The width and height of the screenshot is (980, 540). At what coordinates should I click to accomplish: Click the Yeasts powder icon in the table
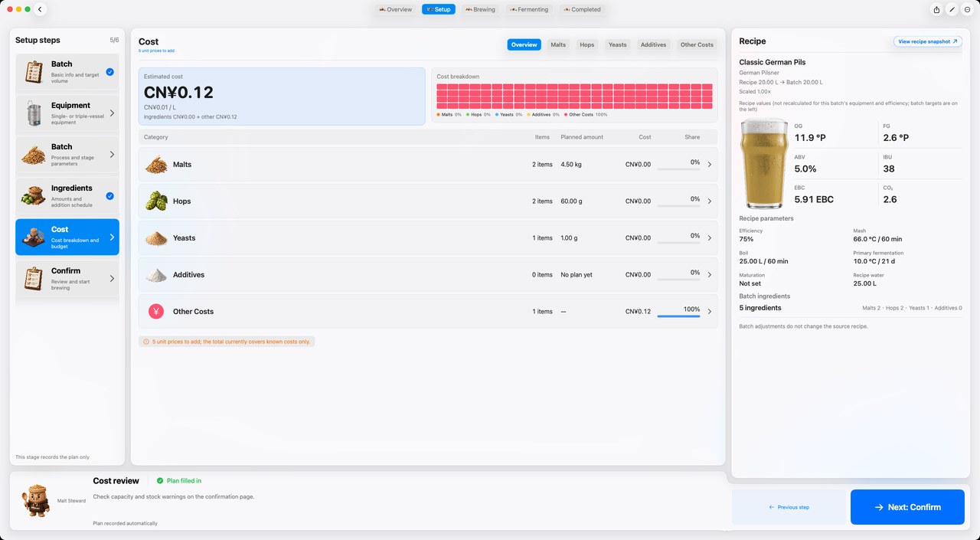pos(156,238)
